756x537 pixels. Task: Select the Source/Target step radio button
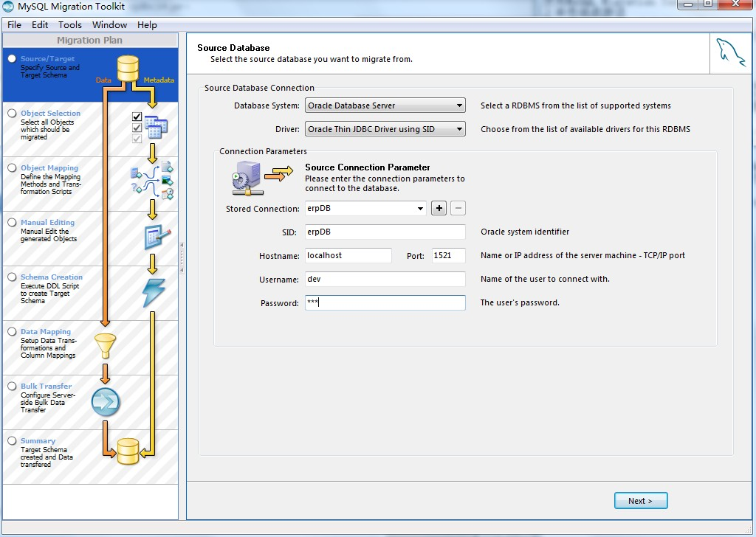tap(12, 59)
